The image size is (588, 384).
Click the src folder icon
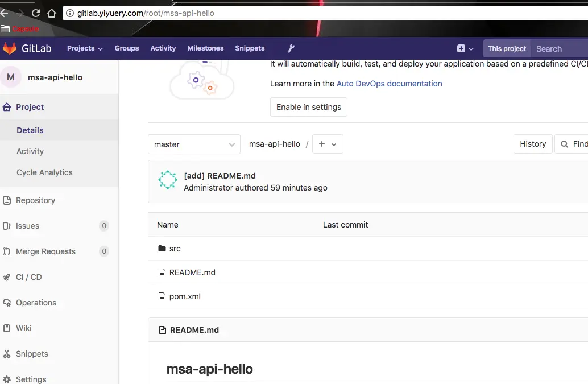coord(162,248)
